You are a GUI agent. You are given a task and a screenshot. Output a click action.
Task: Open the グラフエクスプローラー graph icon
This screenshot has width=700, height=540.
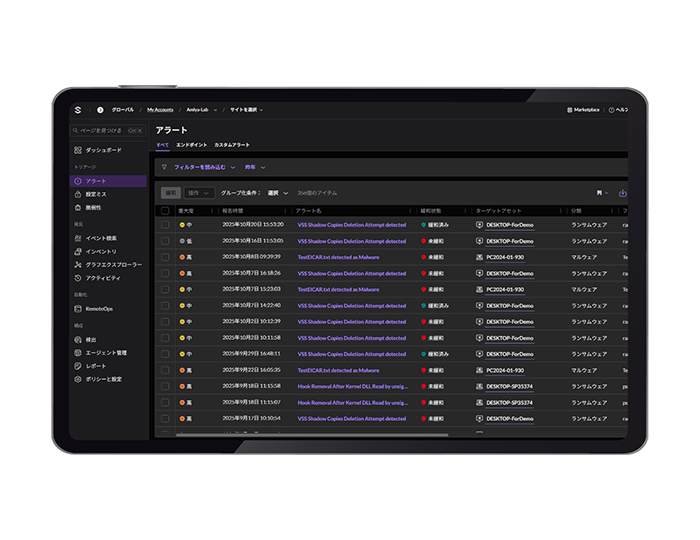[x=78, y=264]
